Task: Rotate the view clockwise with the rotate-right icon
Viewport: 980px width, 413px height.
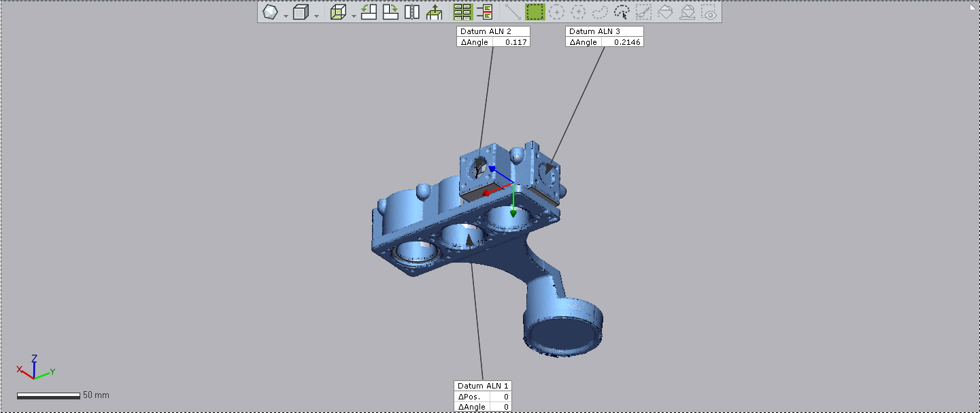Action: coord(390,12)
